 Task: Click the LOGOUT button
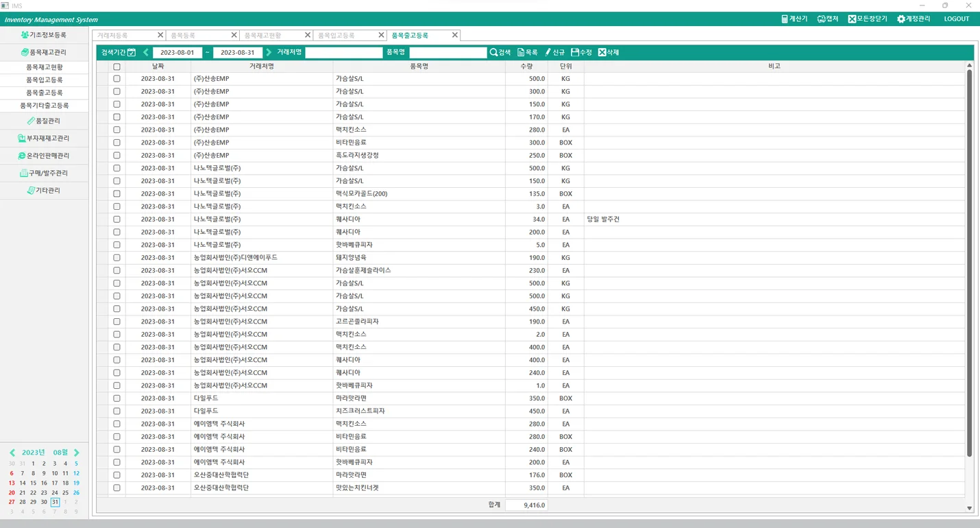(957, 19)
